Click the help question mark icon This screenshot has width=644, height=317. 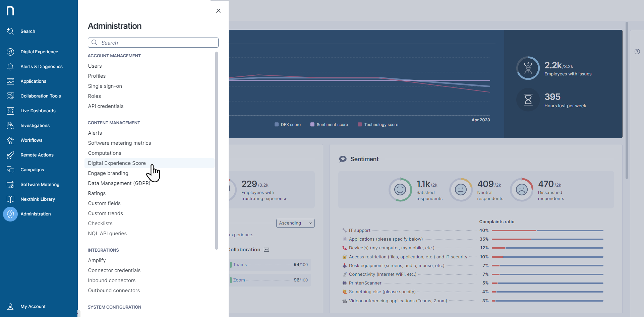point(637,52)
